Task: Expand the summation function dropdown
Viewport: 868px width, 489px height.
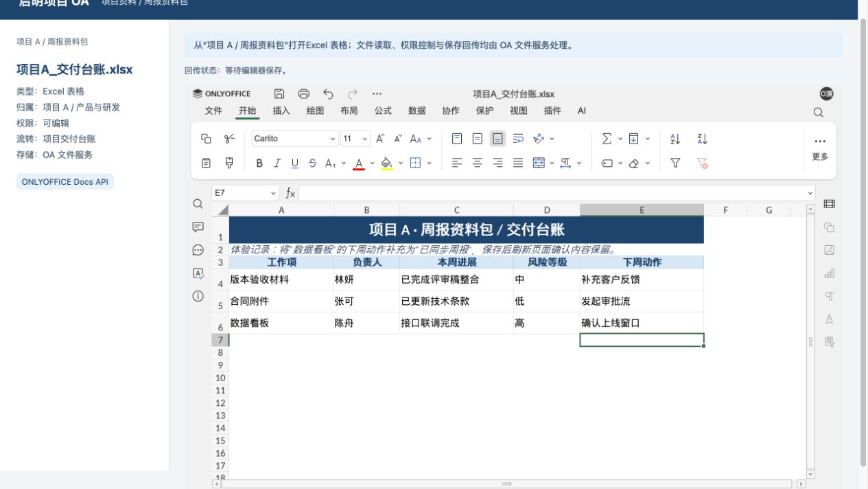Action: click(620, 139)
